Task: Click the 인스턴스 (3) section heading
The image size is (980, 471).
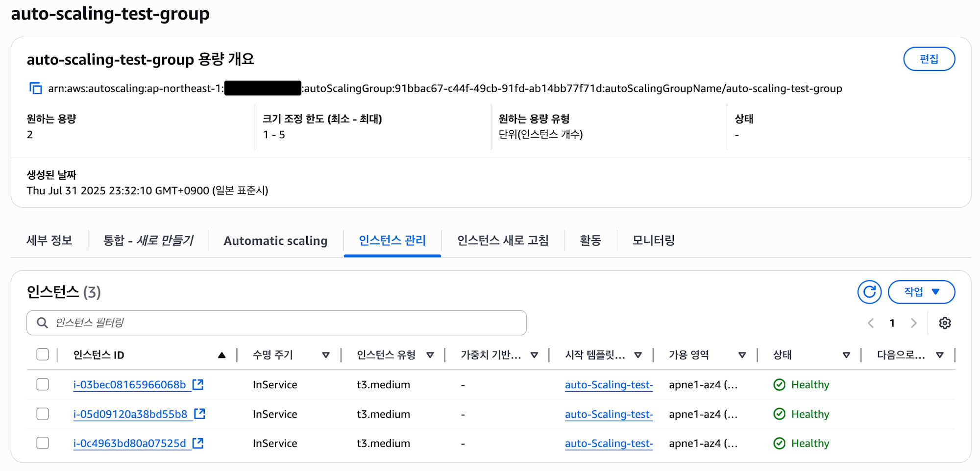Action: tap(64, 292)
